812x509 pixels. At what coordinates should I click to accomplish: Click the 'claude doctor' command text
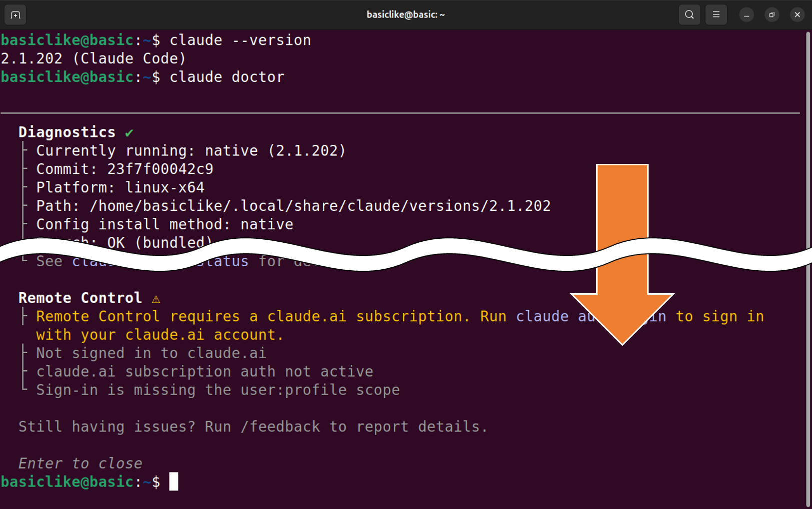[x=227, y=77]
